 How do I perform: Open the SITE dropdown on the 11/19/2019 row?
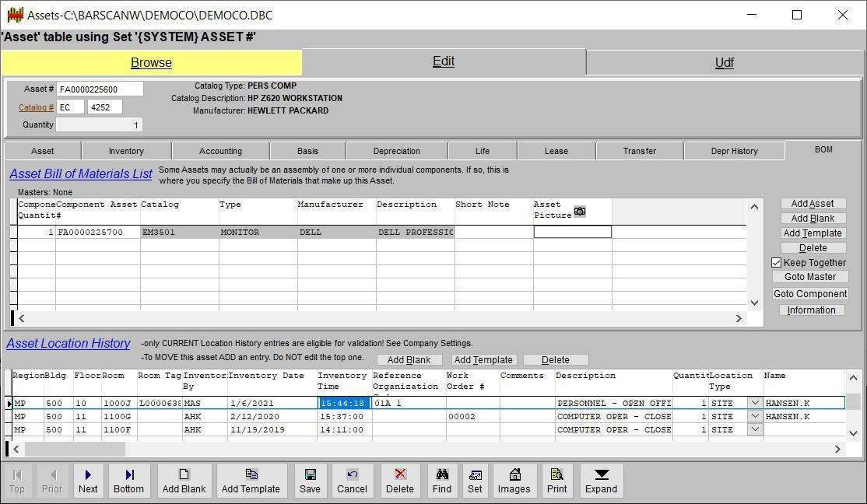pos(753,429)
